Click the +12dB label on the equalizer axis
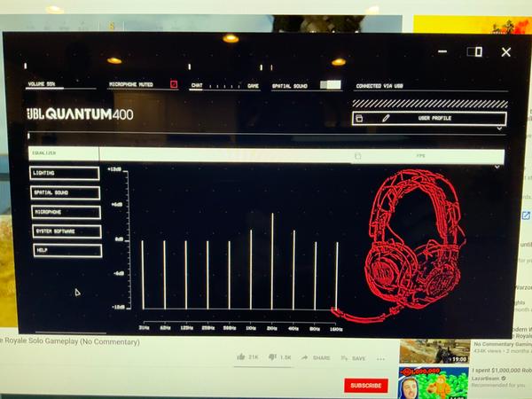The height and width of the screenshot is (399, 532). [x=114, y=169]
